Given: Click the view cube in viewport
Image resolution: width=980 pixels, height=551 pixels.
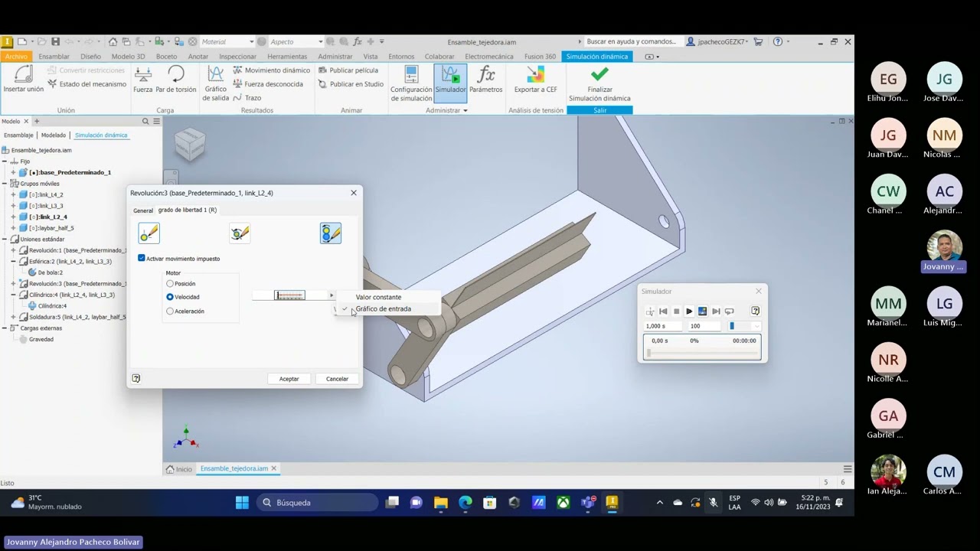Looking at the screenshot, I should (x=190, y=143).
